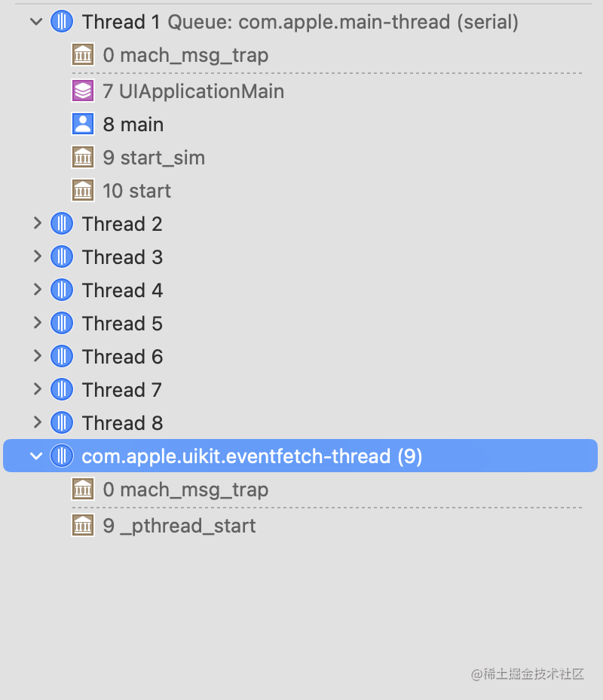This screenshot has height=700, width=603.
Task: Select the Thread 3 row
Action: tap(122, 257)
